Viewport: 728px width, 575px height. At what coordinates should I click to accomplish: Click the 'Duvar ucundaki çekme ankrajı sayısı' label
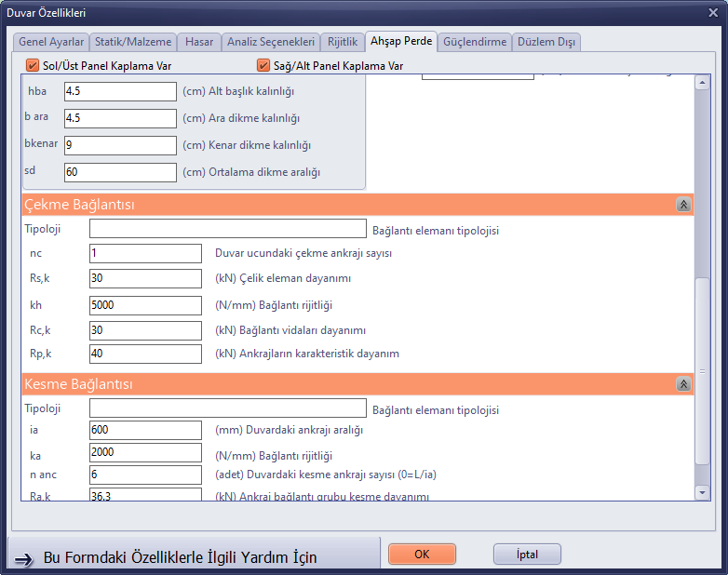[x=303, y=253]
